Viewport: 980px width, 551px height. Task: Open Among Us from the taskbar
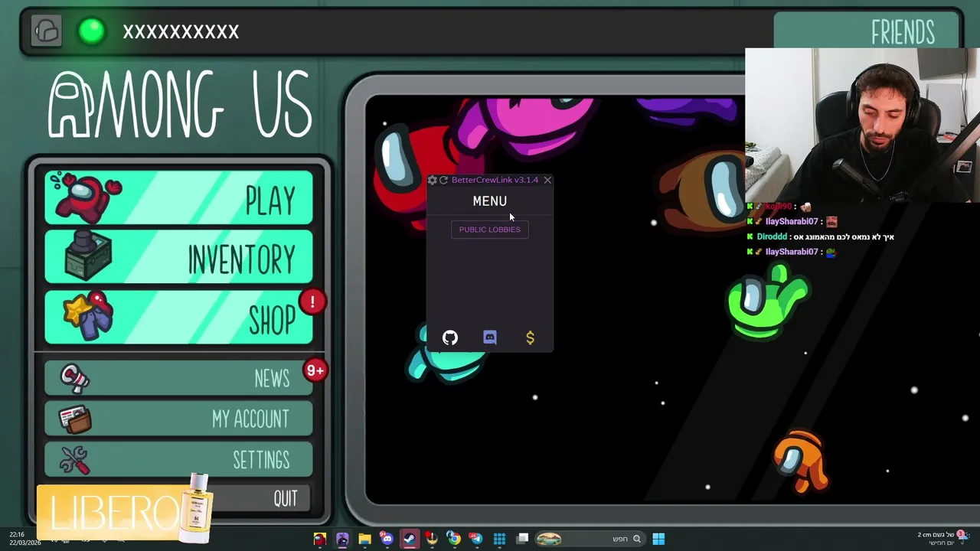[320, 539]
